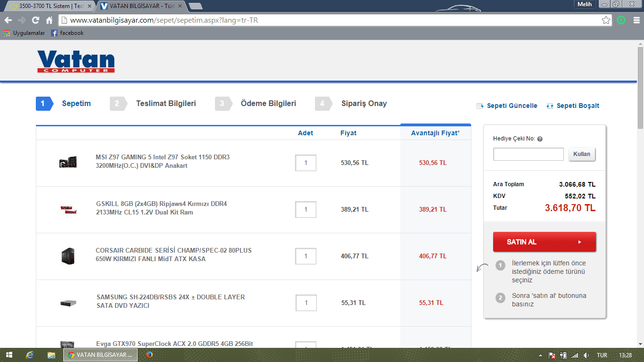The image size is (644, 362).
Task: Click the Ara Toplam value 3.066,68 TL
Action: tap(577, 184)
